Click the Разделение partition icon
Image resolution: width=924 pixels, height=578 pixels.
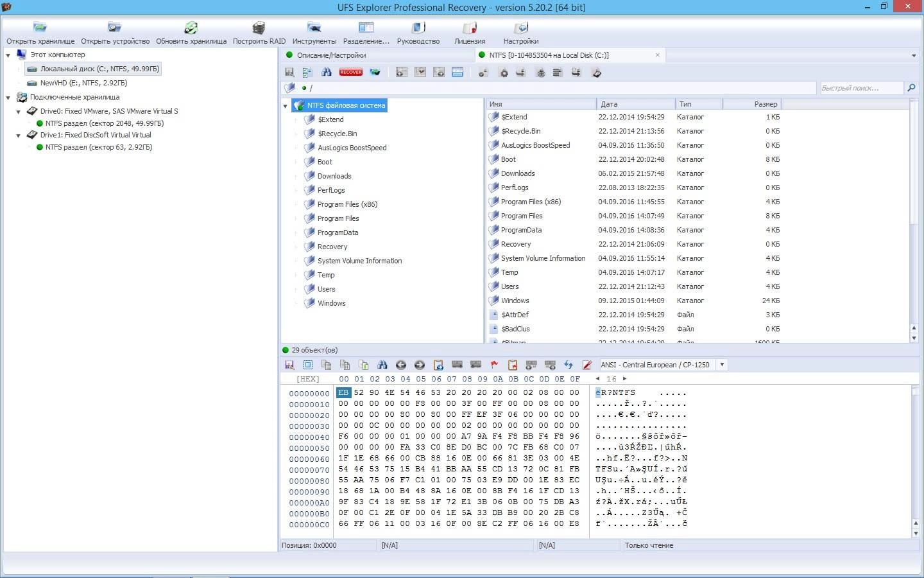pyautogui.click(x=366, y=28)
